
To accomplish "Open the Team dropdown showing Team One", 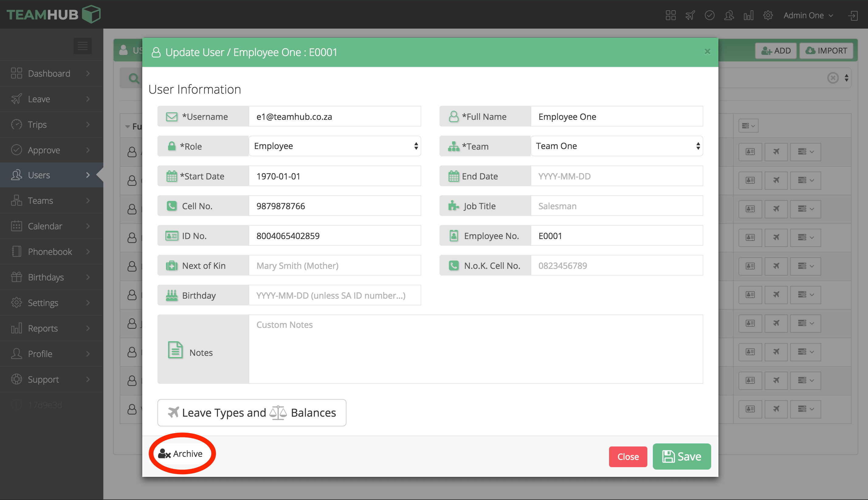I will point(617,146).
